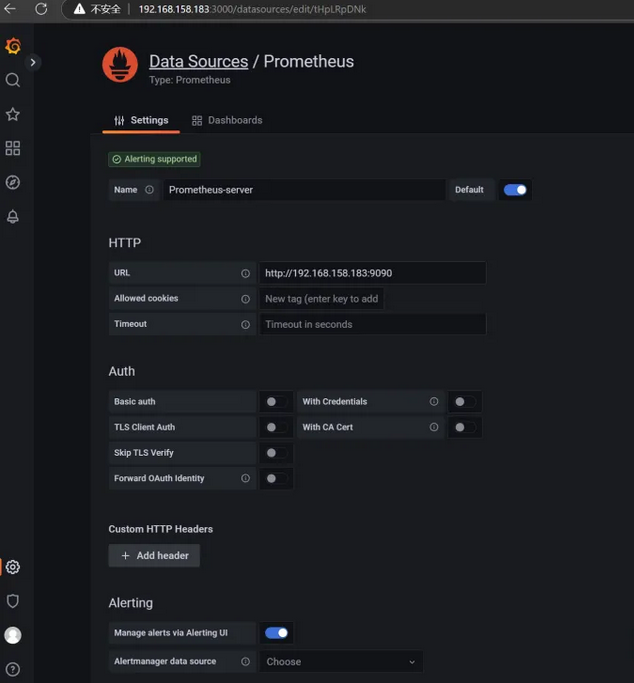The width and height of the screenshot is (634, 683).
Task: Open the Alerting bell icon
Action: coord(13,216)
